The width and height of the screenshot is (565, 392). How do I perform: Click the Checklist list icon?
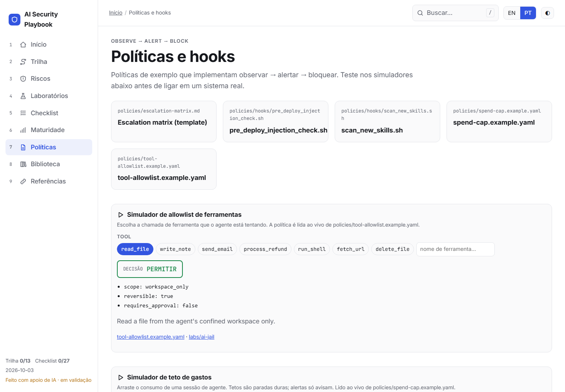(x=23, y=113)
